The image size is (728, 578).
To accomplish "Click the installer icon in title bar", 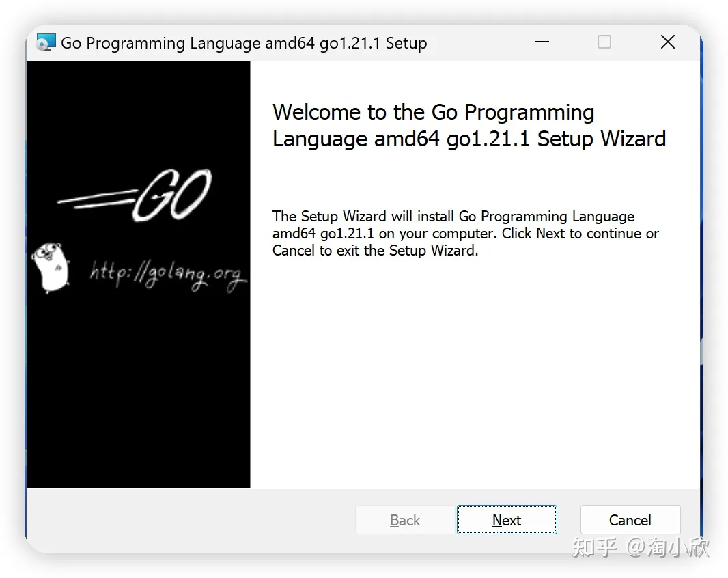I will [46, 42].
